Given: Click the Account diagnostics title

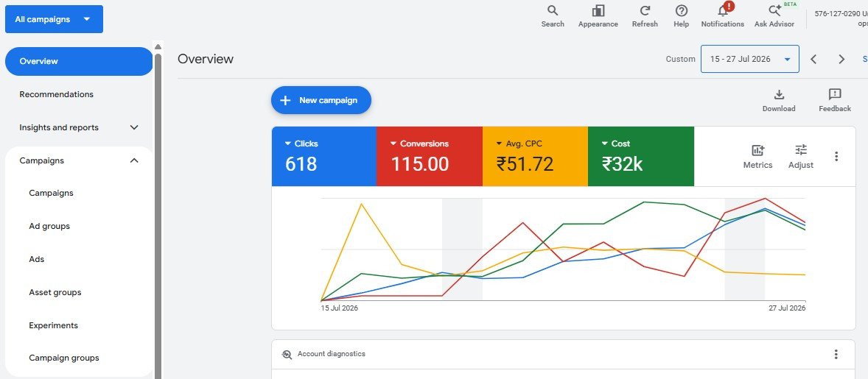Looking at the screenshot, I should [331, 354].
